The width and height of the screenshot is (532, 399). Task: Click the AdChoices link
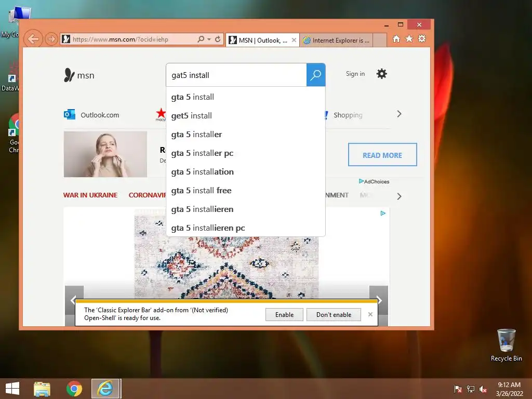coord(374,181)
